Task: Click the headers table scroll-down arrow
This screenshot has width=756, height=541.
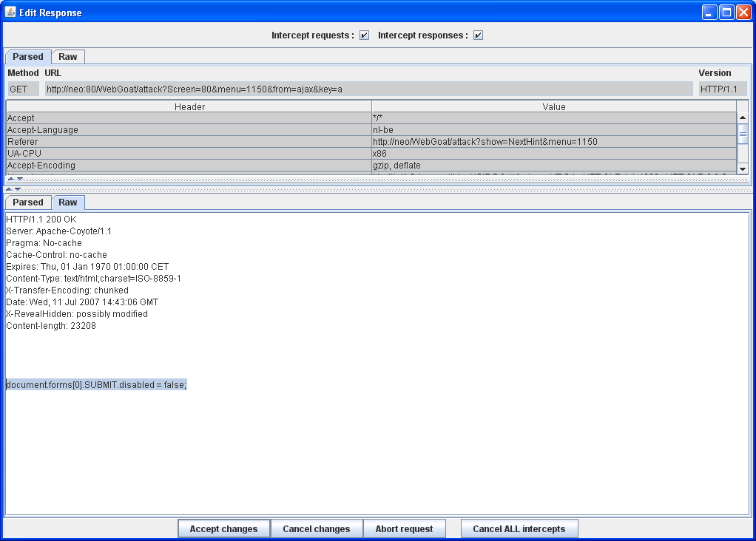Action: click(743, 169)
